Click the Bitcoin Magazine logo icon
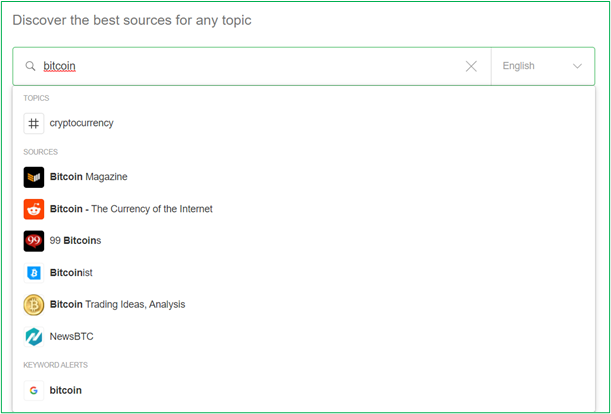 [x=34, y=177]
